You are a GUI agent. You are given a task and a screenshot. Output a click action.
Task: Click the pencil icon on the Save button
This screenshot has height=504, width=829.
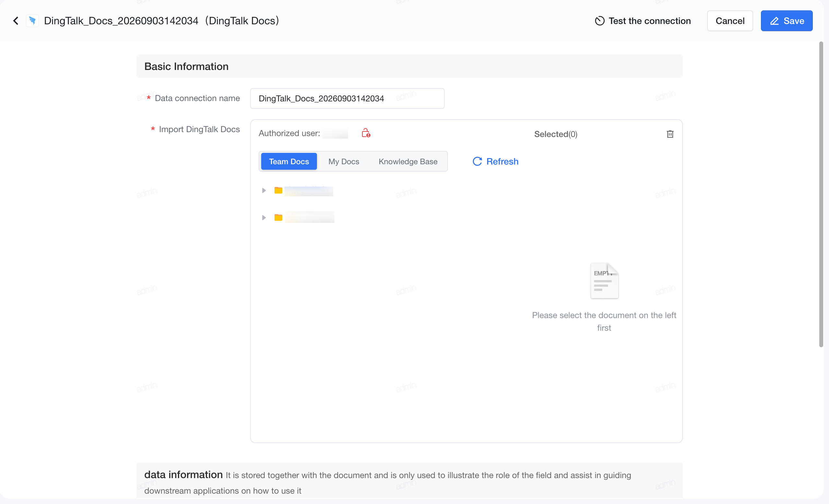[775, 21]
